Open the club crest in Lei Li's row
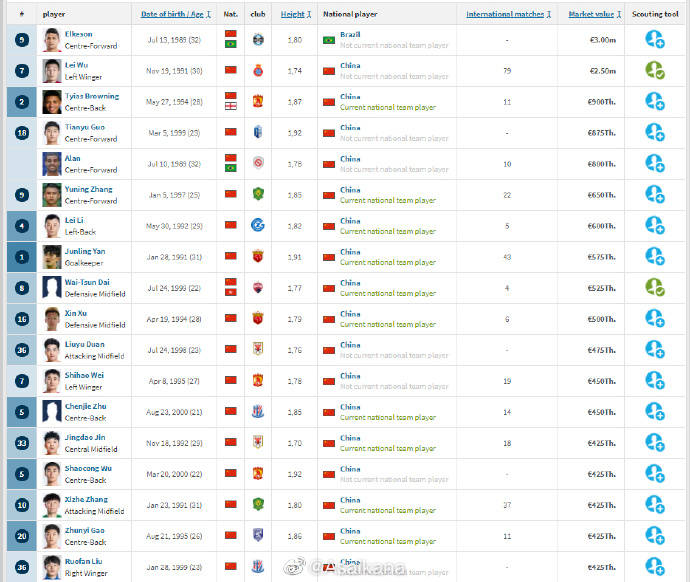The width and height of the screenshot is (690, 582). click(x=258, y=225)
